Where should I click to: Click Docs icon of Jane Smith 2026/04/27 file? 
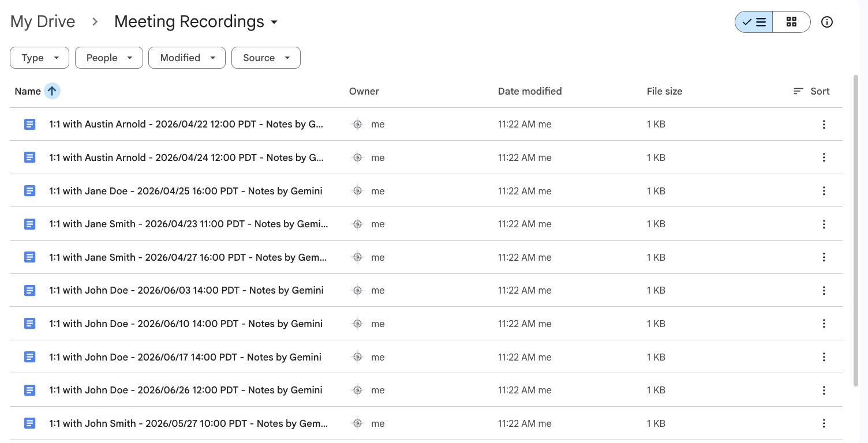click(30, 257)
